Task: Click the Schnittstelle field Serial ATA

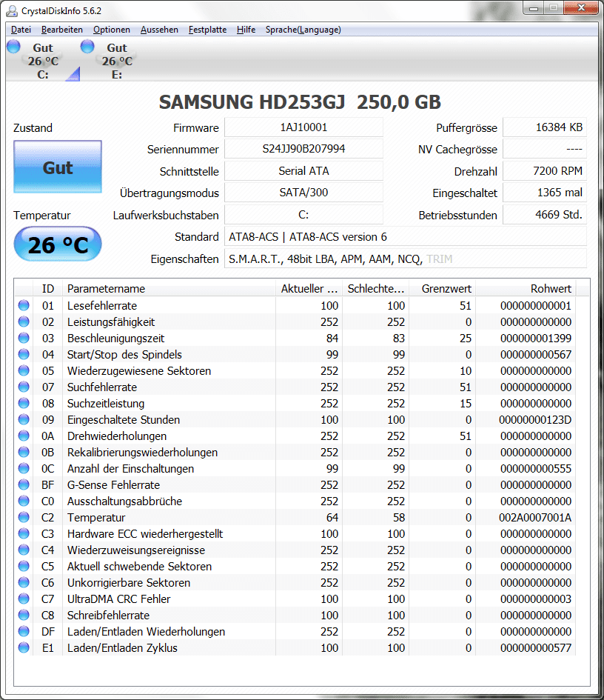Action: (303, 171)
